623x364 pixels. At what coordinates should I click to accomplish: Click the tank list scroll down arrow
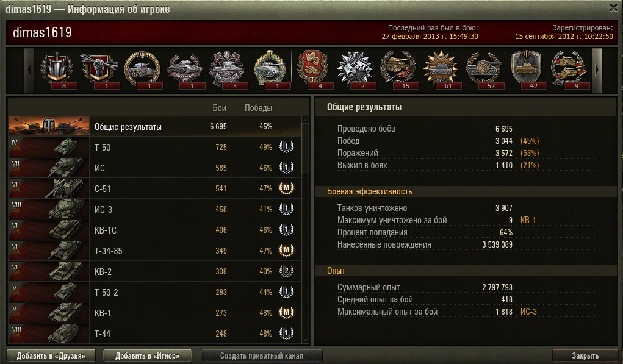(x=305, y=340)
